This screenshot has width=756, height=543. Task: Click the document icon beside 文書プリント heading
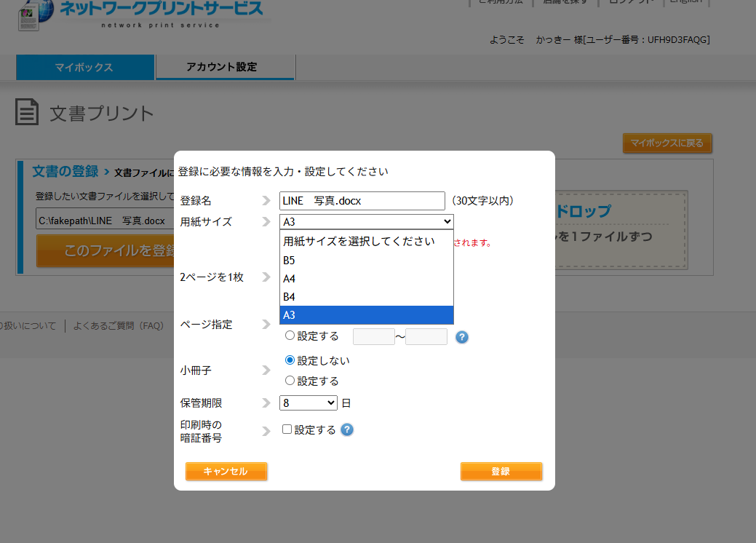27,112
